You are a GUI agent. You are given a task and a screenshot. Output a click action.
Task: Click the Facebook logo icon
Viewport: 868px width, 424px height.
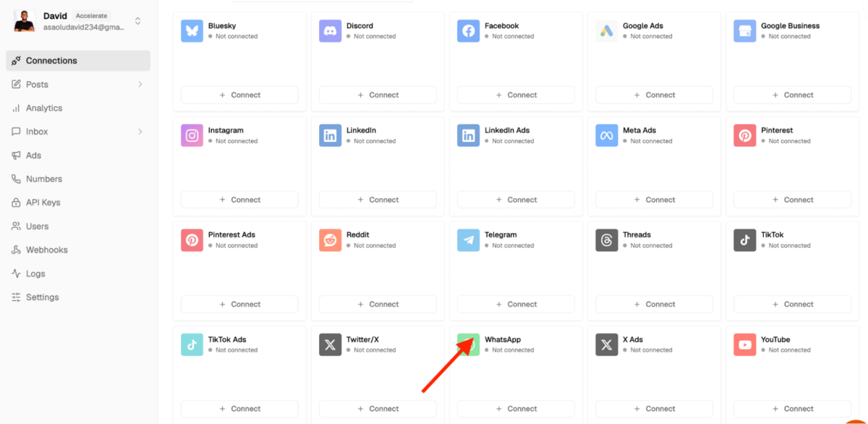pos(468,31)
